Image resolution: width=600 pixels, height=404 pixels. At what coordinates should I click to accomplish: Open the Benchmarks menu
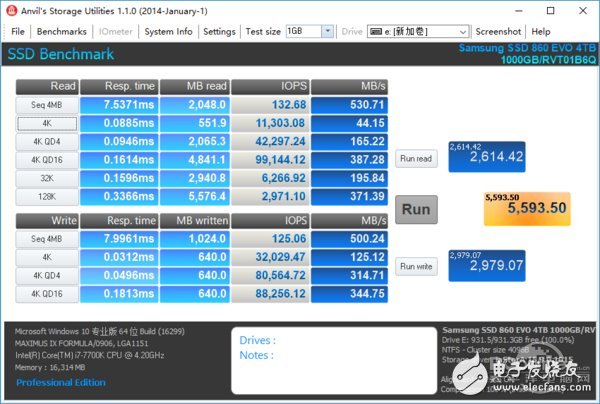61,32
